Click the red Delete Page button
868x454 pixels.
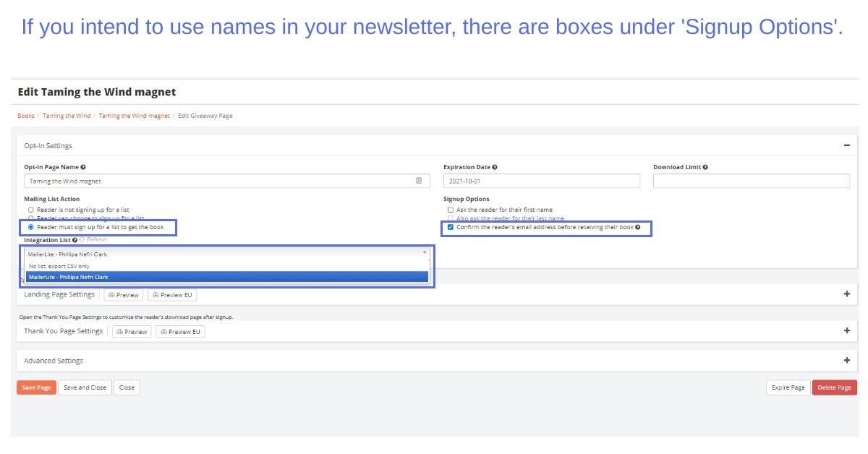point(834,387)
